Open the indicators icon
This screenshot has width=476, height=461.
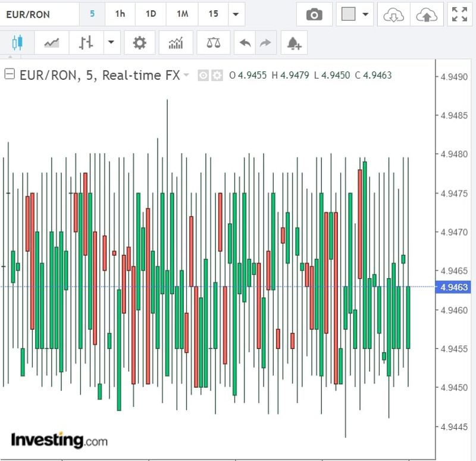point(176,43)
